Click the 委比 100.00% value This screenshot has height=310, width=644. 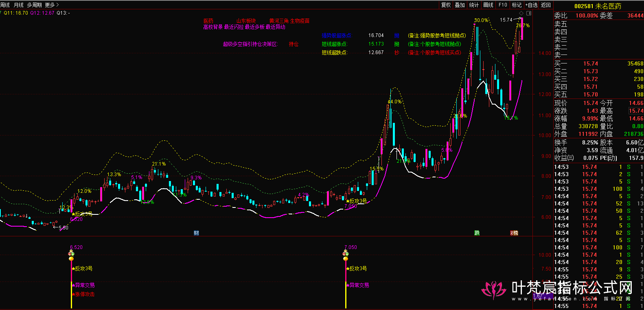[x=587, y=15]
